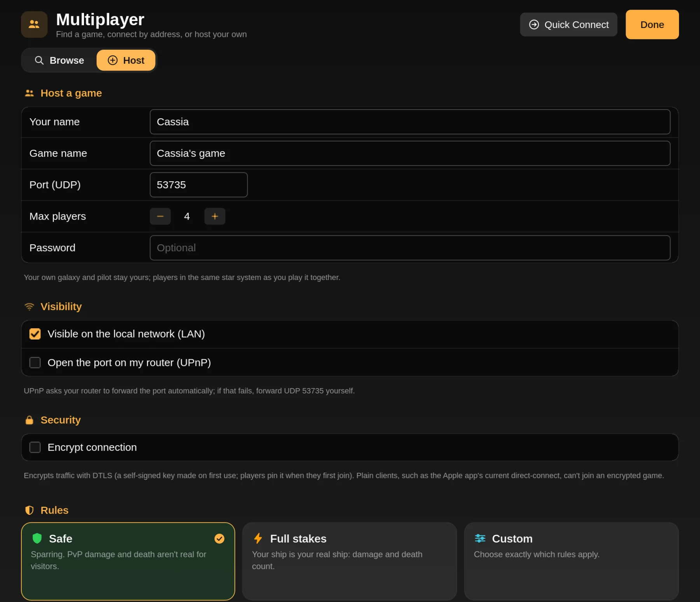Screen dimensions: 700x602
Task: Click the 'Find a game, connect by address' subtitle
Action: tap(151, 35)
